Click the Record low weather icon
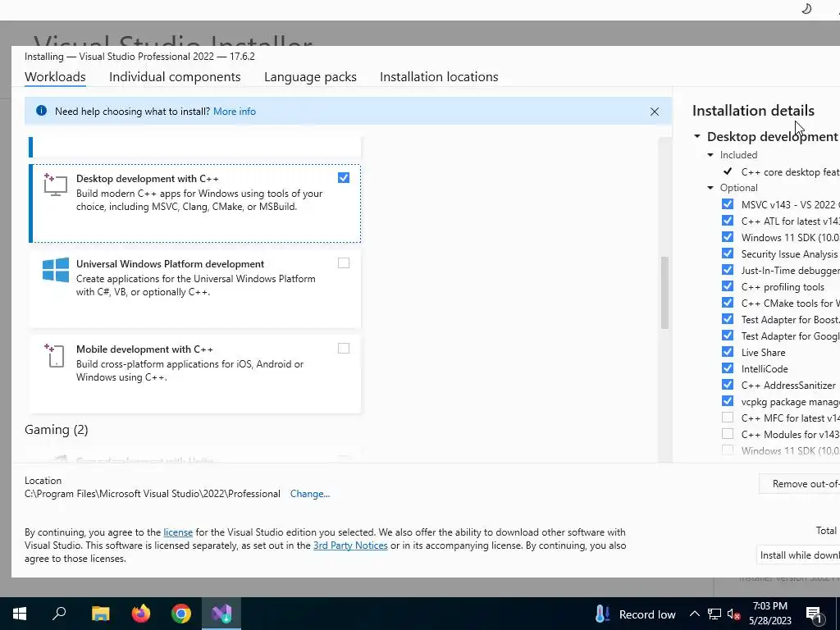The image size is (840, 630). coord(602,614)
